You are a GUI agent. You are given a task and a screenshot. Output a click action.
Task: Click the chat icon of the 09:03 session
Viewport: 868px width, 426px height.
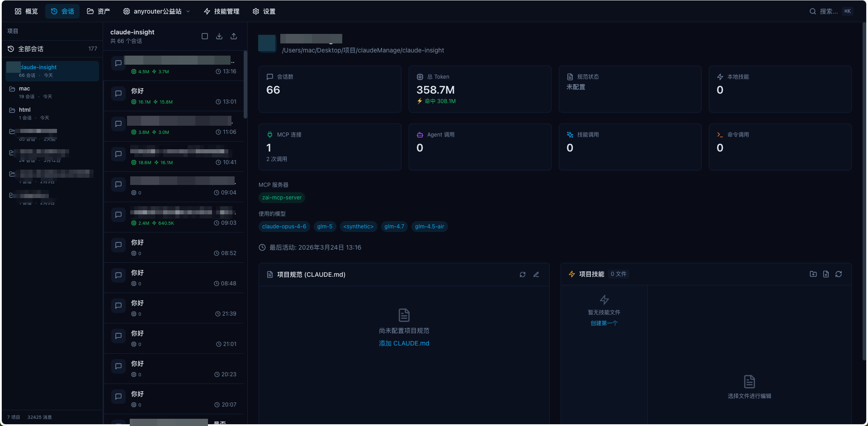[x=118, y=215]
